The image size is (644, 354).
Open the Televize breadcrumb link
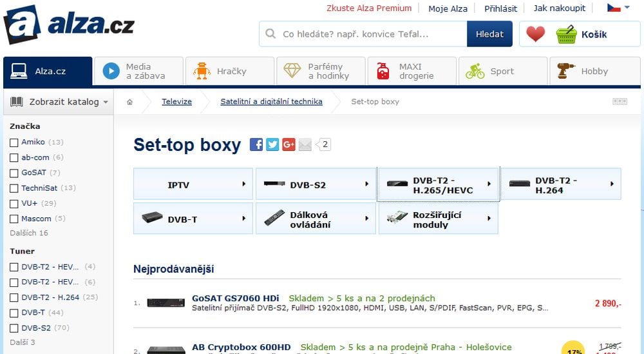(176, 101)
